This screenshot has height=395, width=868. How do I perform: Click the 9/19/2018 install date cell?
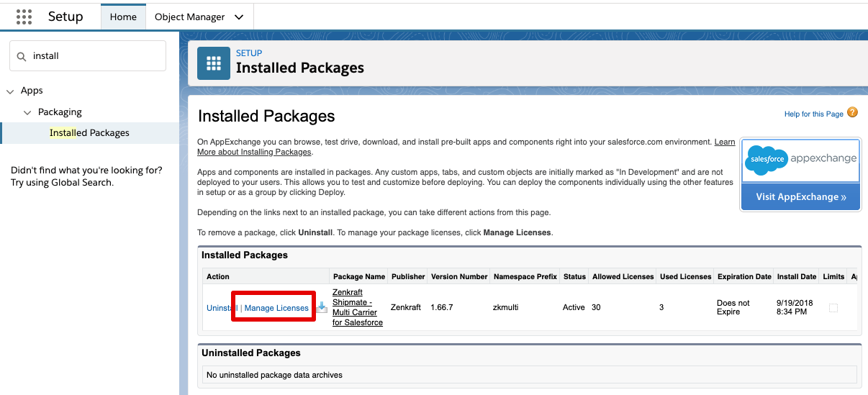point(795,308)
